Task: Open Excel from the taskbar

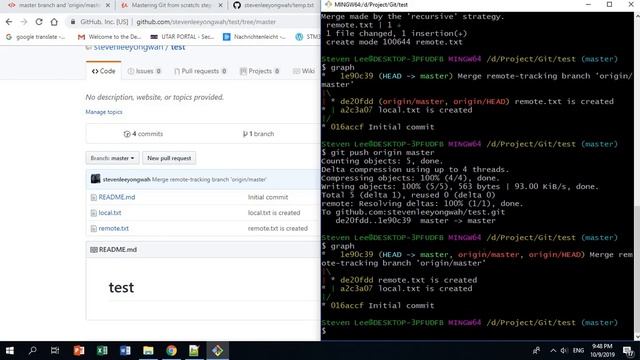Action: point(102,350)
